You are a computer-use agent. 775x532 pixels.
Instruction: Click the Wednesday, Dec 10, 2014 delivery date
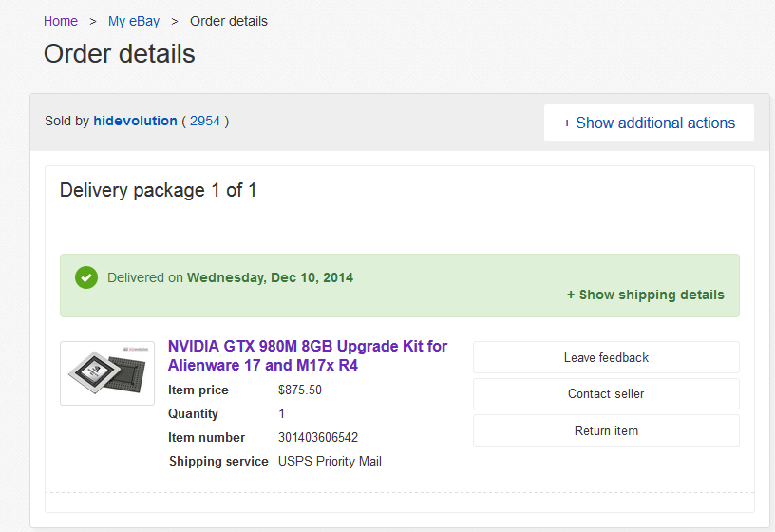click(270, 277)
